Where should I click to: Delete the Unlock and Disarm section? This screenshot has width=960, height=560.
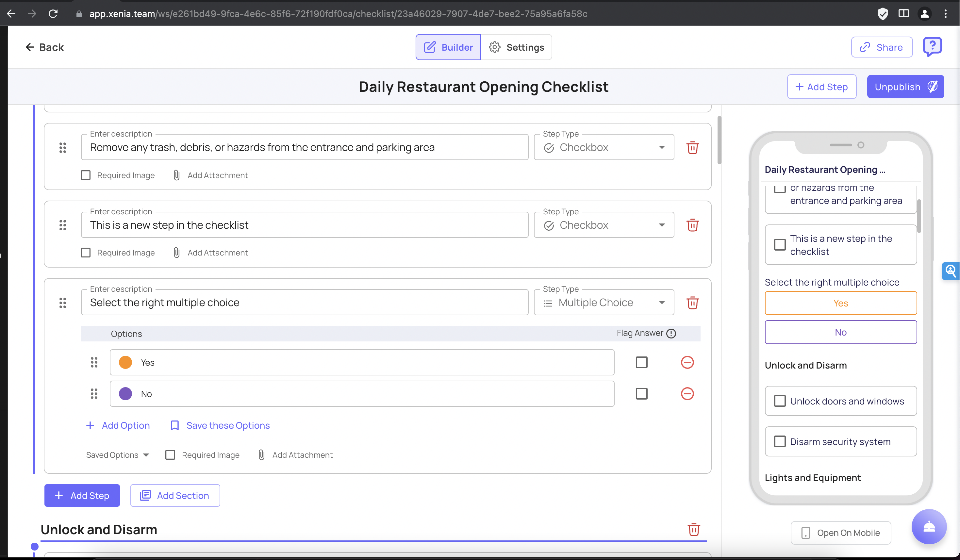tap(694, 529)
